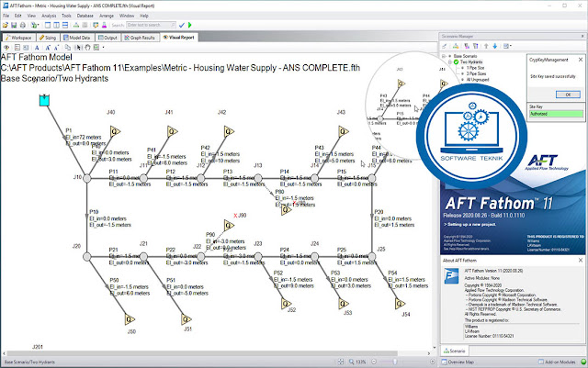The width and height of the screenshot is (588, 368).
Task: Click the blue checkmark model status icon
Action: point(182,25)
